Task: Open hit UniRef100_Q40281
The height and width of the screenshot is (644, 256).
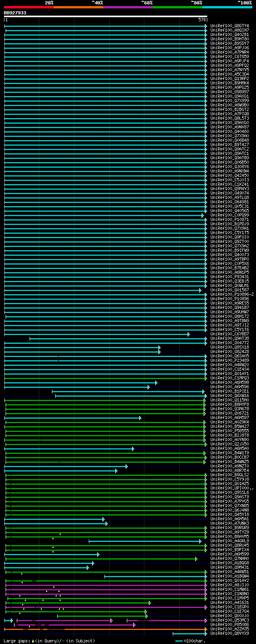Action: click(x=230, y=35)
